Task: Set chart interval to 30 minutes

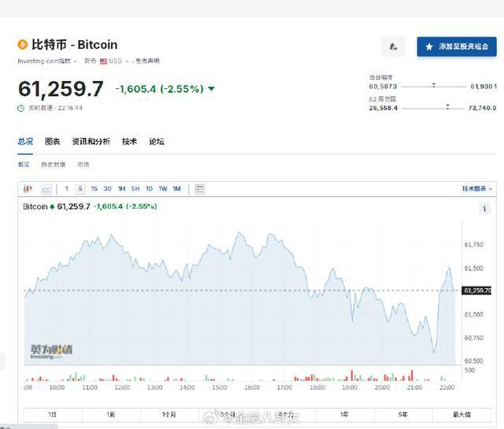Action: point(107,189)
